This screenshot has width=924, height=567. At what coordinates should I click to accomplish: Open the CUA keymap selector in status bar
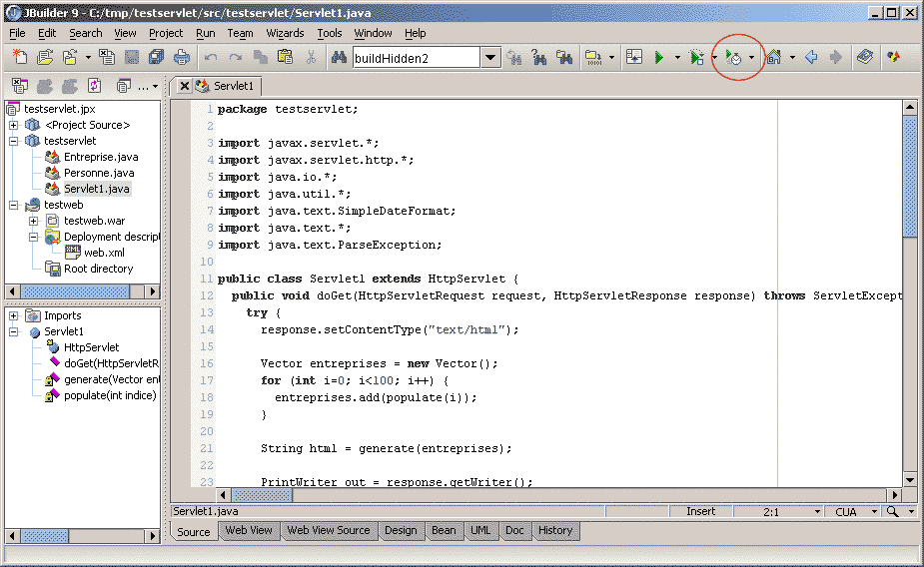(x=853, y=512)
